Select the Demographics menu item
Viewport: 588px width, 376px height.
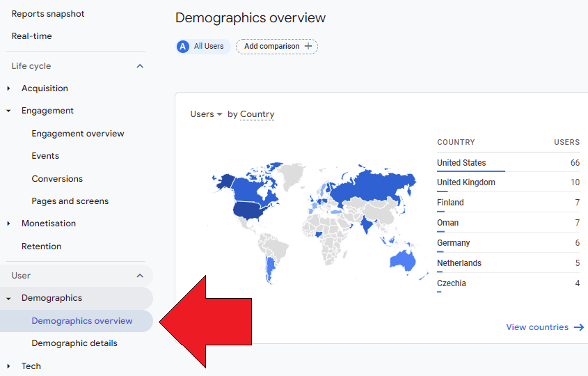click(51, 298)
